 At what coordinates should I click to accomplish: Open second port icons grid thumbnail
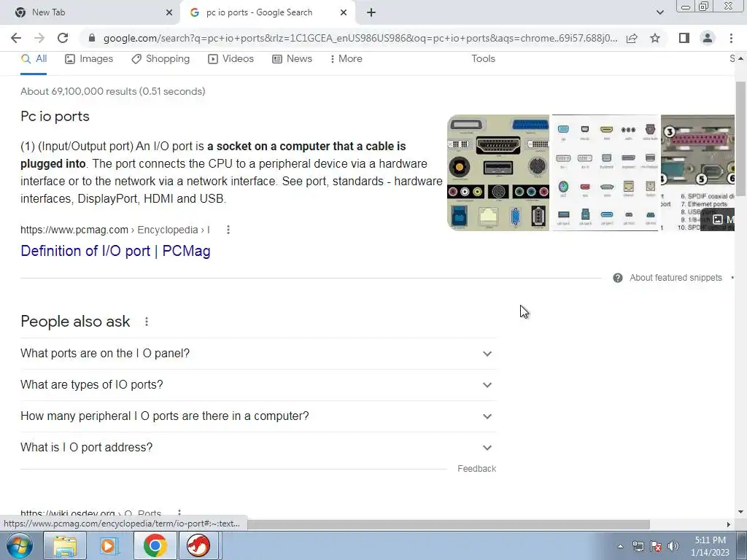coord(605,173)
